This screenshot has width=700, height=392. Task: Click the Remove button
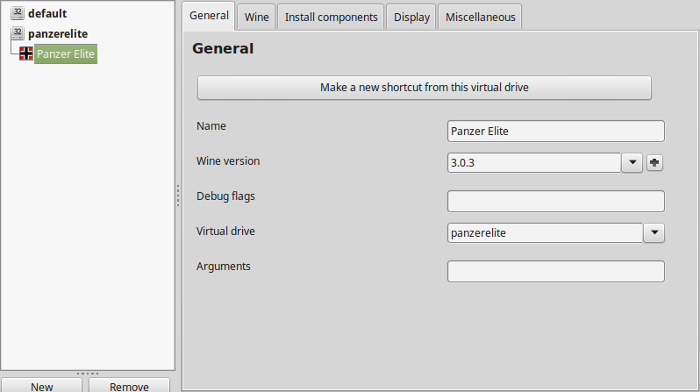click(129, 386)
